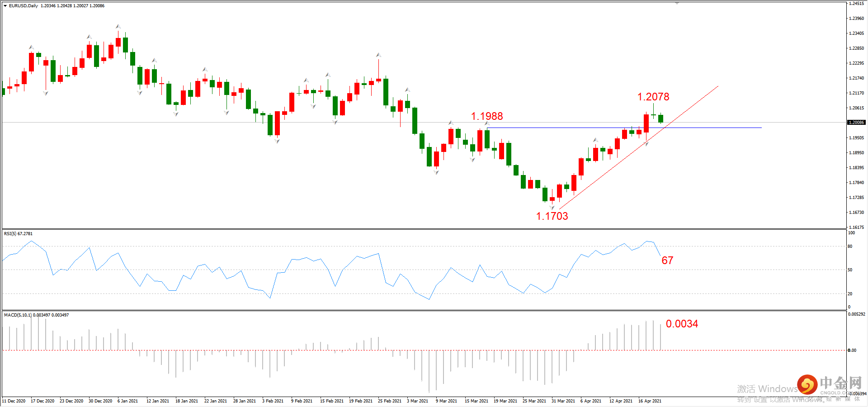The image size is (868, 407).
Task: Click the 11 Dec 2020 date label
Action: tap(14, 401)
